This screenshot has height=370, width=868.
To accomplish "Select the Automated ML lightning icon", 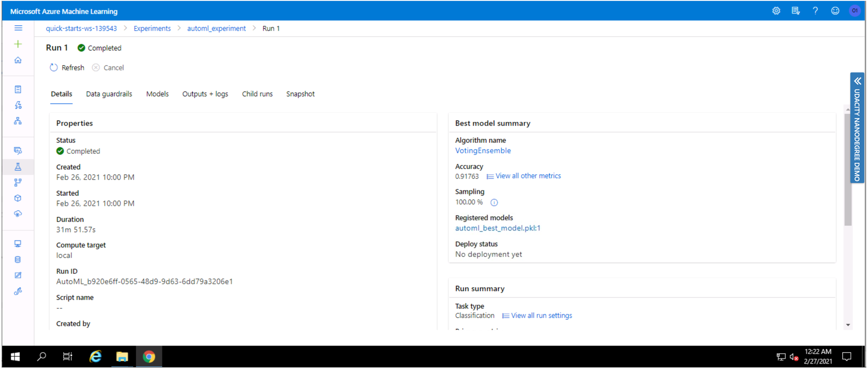I will coord(18,105).
